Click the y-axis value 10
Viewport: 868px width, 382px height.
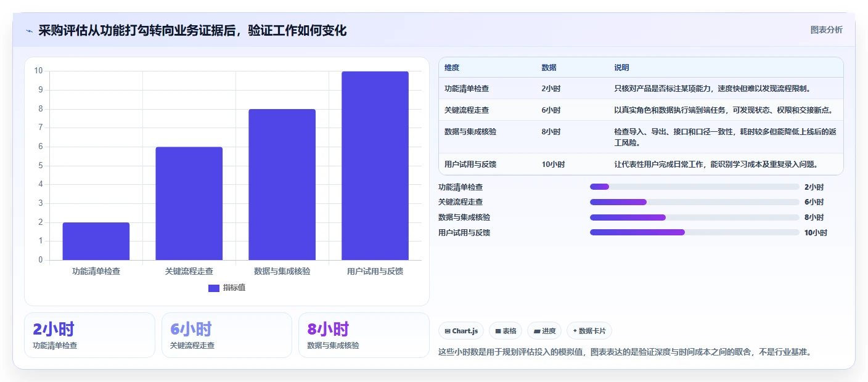[38, 71]
